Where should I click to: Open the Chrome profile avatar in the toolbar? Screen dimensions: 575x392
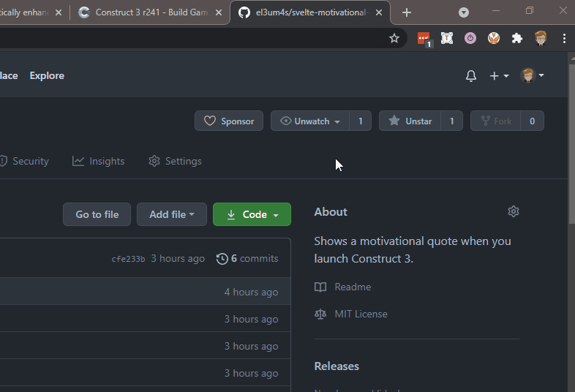[x=541, y=38]
